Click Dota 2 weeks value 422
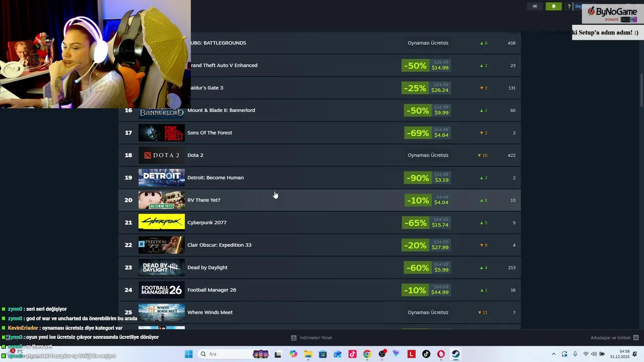 coord(511,155)
